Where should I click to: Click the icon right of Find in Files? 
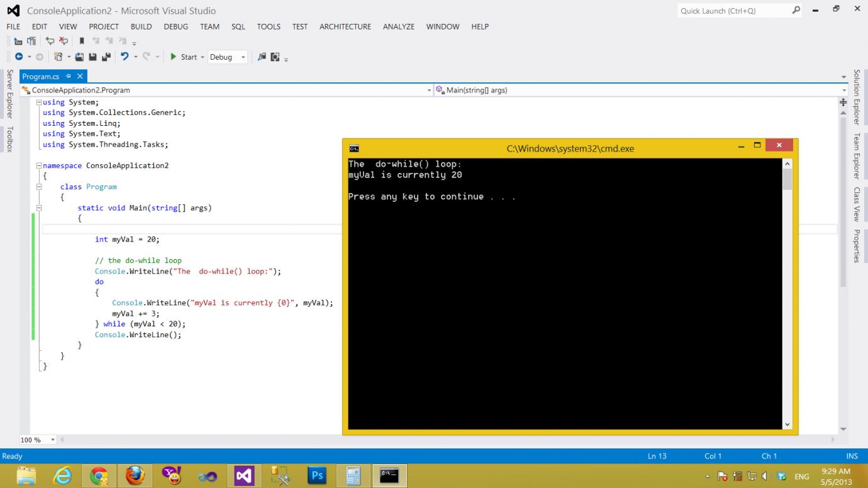coord(275,57)
